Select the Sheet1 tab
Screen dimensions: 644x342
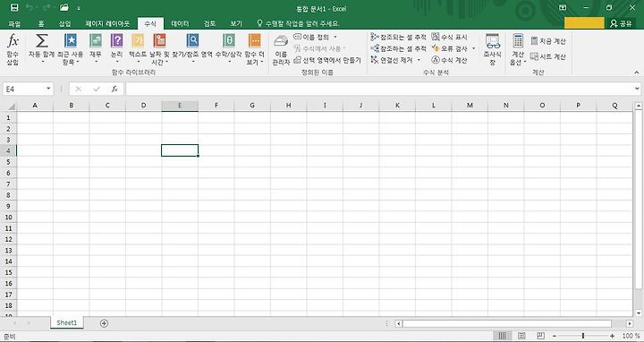pos(66,323)
